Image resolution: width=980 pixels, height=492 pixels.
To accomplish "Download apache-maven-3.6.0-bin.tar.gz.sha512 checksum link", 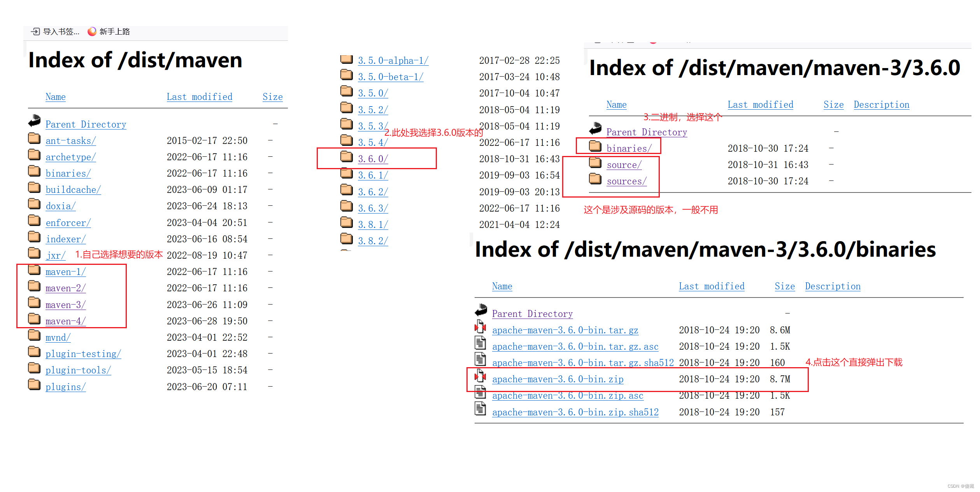I will (x=583, y=363).
